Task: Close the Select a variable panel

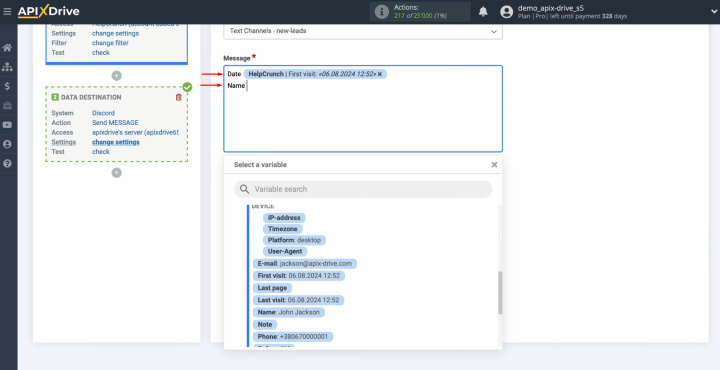Action: [494, 164]
